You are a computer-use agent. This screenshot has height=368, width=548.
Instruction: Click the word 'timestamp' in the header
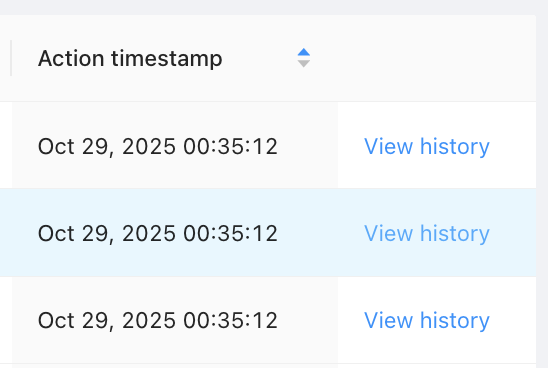coord(167,59)
